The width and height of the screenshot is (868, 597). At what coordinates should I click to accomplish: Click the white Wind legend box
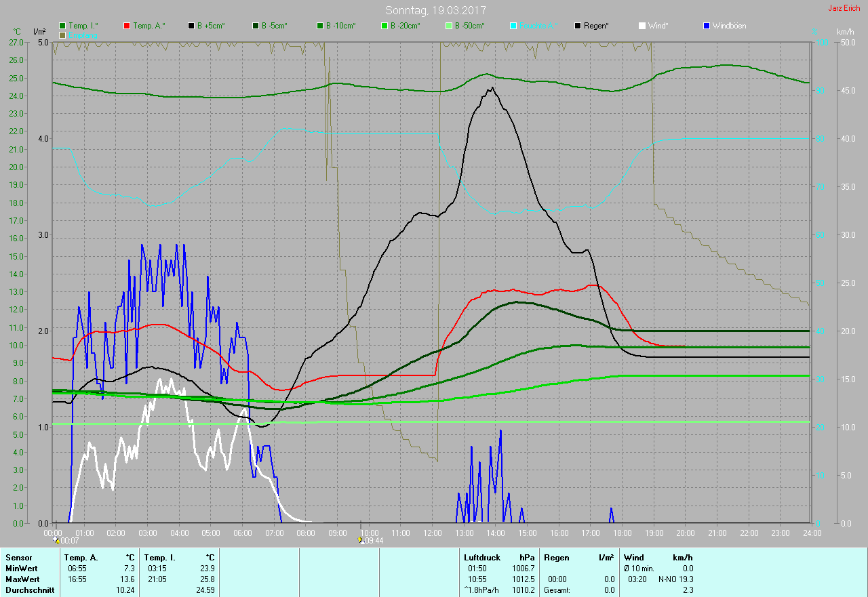coord(642,26)
